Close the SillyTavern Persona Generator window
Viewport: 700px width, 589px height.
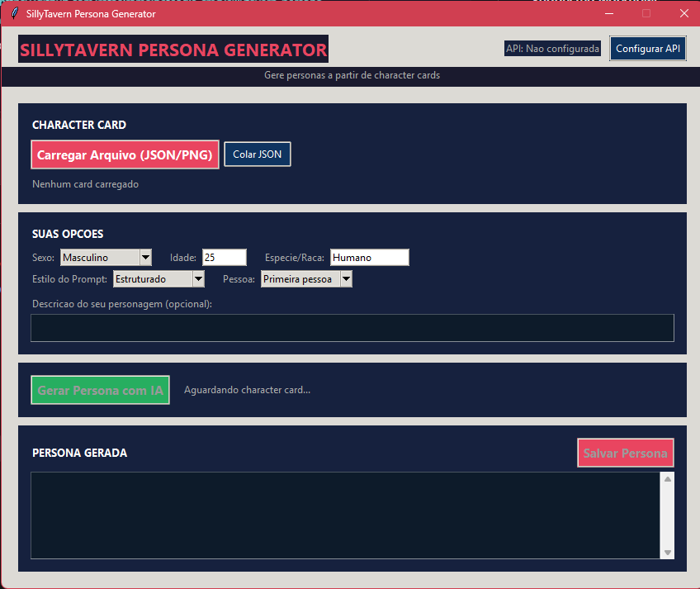[x=684, y=13]
